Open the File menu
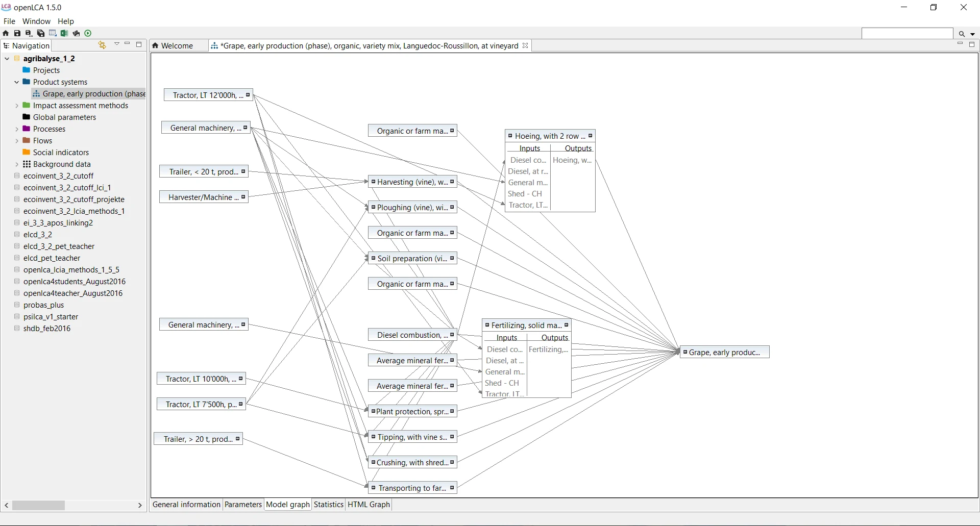 click(x=9, y=21)
